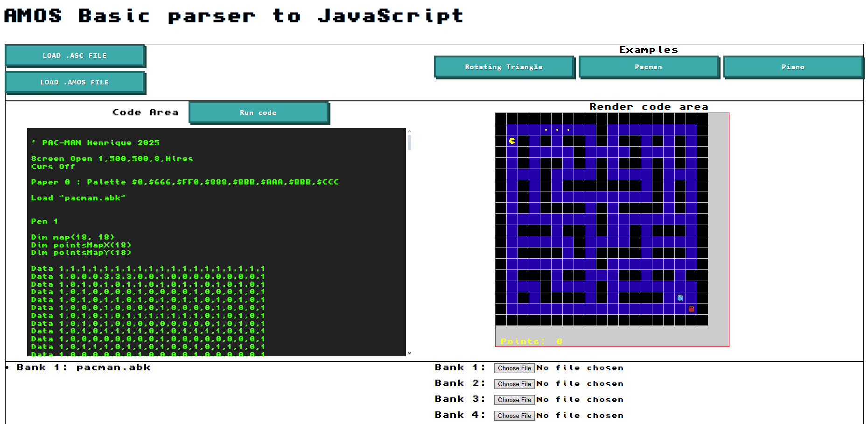Click the 'Screen Open 1,500,500,8,Hires' code line

point(112,159)
